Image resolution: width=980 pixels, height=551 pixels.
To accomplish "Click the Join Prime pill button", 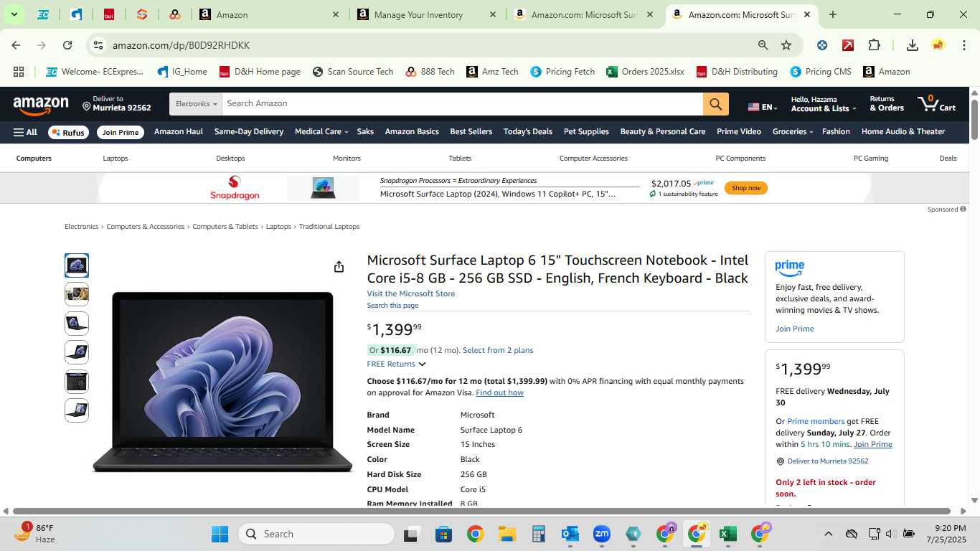I will [x=120, y=132].
